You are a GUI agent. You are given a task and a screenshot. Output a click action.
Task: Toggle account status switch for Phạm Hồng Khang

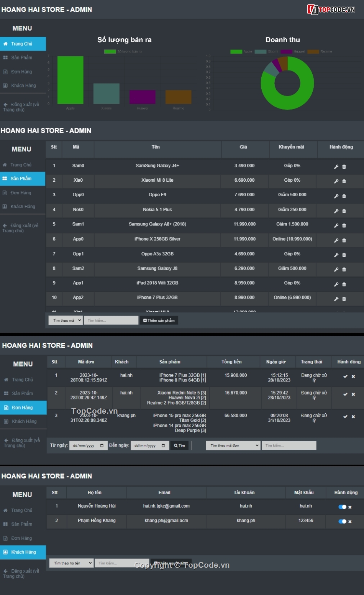(x=342, y=521)
